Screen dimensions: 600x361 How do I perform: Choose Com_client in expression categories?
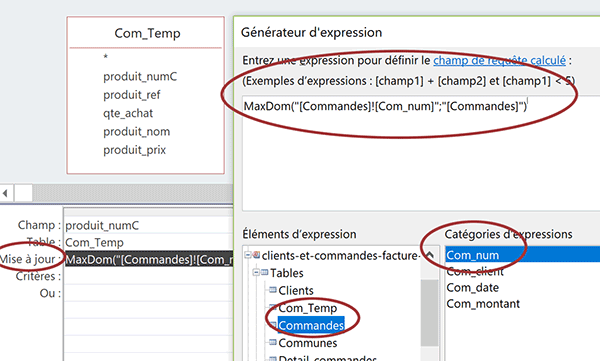point(475,271)
